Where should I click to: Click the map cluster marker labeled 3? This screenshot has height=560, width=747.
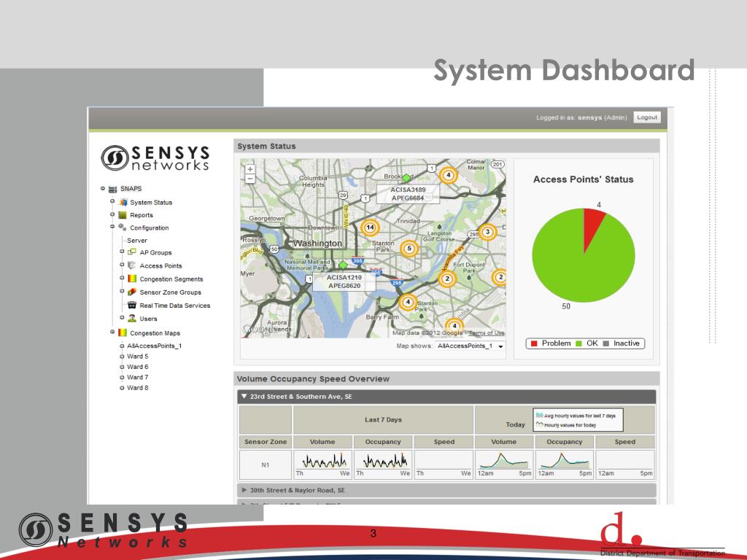pyautogui.click(x=487, y=233)
